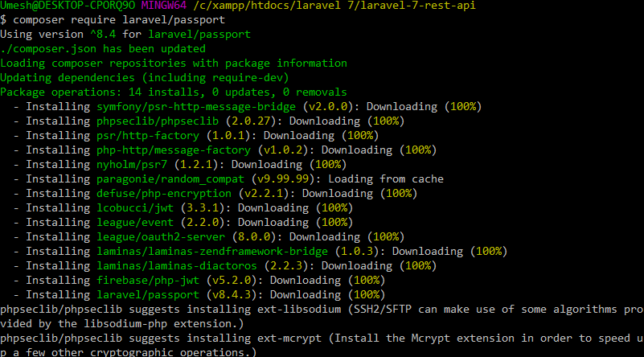Screen dimensions: 644x357
Task: Click the paragonie/random_compat package name
Action: coord(170,179)
